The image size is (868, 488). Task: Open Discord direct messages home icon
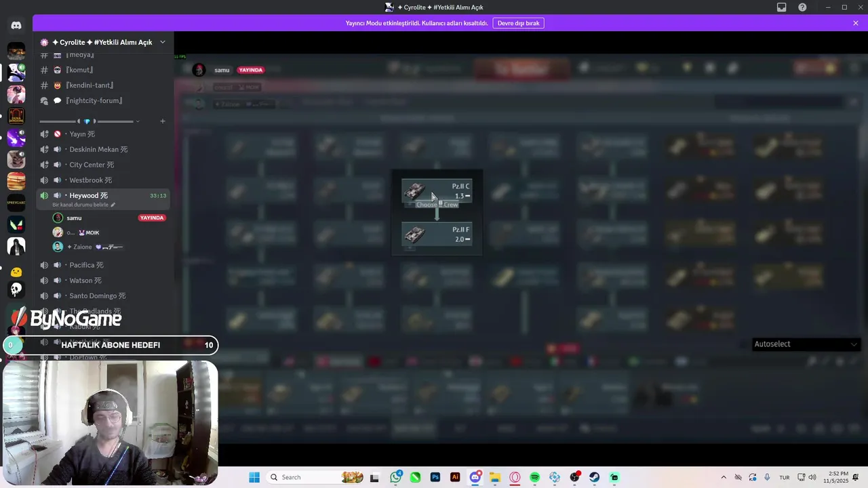click(16, 26)
